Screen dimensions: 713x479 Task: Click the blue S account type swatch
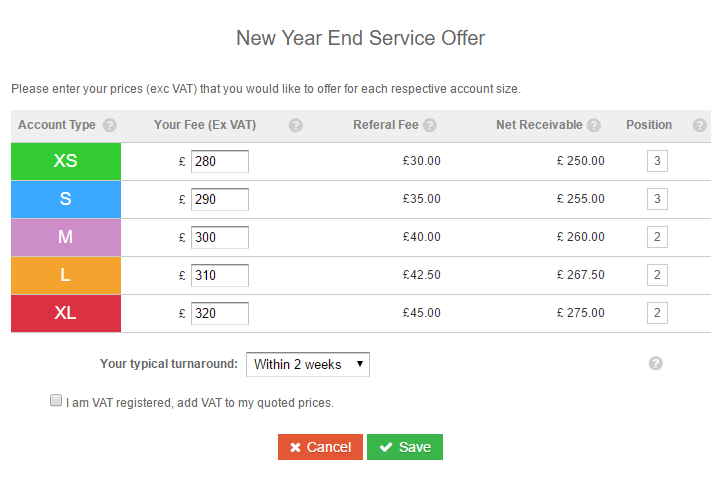[x=66, y=199]
